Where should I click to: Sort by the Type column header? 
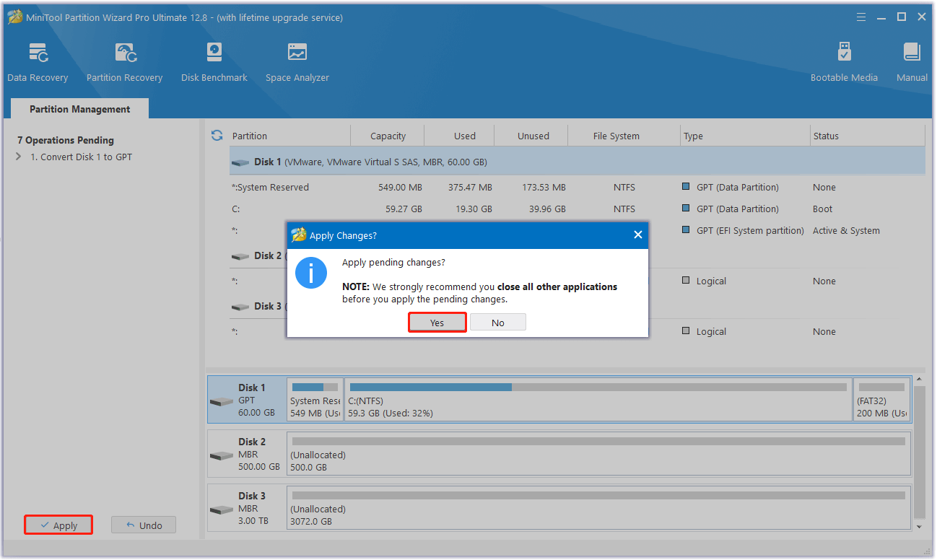[x=746, y=136]
